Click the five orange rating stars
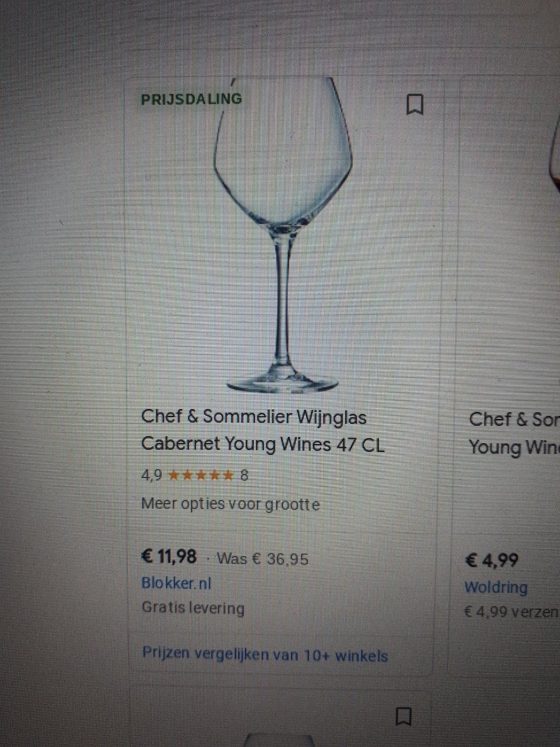This screenshot has width=560, height=747. tap(201, 476)
